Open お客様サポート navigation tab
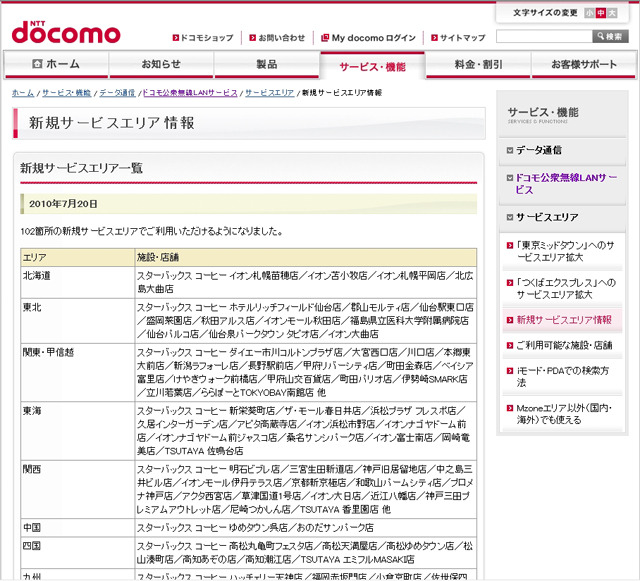Screen dimensions: 640x581 point(584,64)
